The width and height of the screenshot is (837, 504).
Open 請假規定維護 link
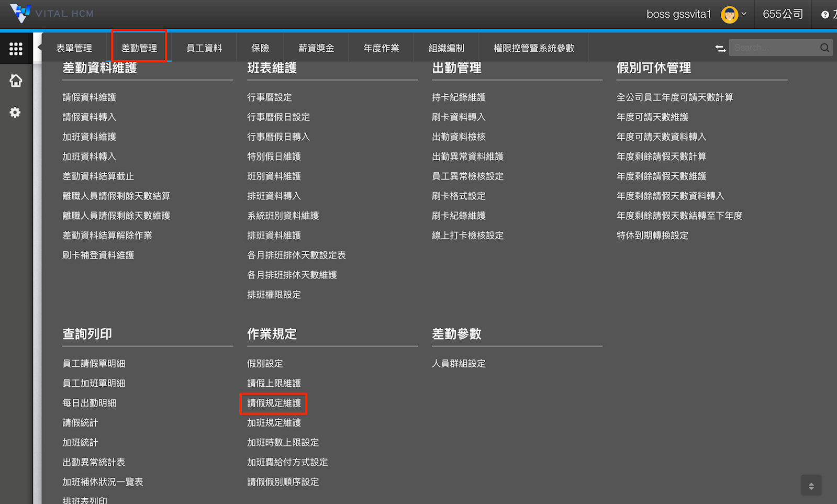(x=274, y=403)
